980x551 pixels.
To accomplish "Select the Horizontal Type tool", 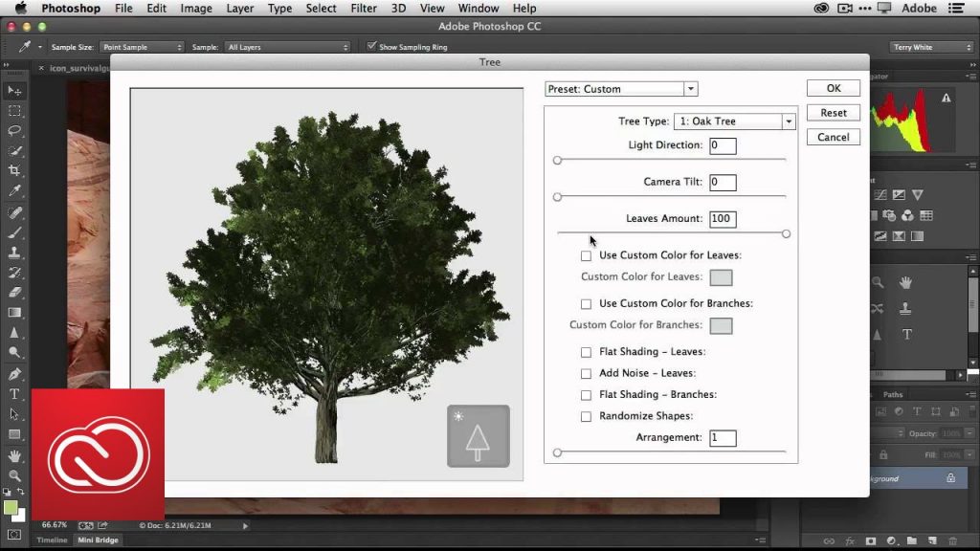I will pyautogui.click(x=14, y=394).
